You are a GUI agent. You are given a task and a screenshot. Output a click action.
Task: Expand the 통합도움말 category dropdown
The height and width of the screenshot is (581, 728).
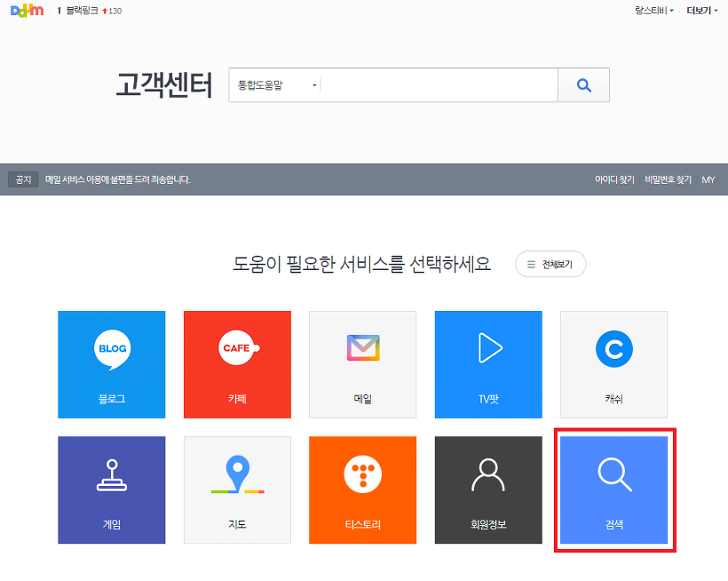[x=277, y=85]
